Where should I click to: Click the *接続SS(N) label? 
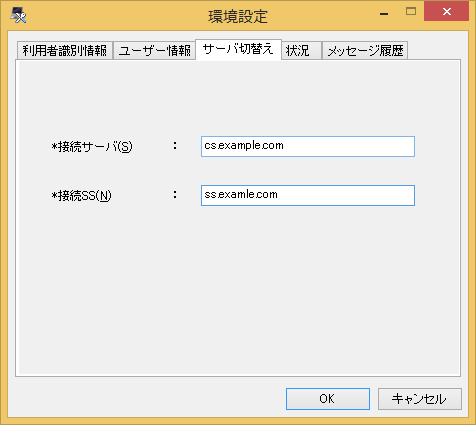point(81,196)
